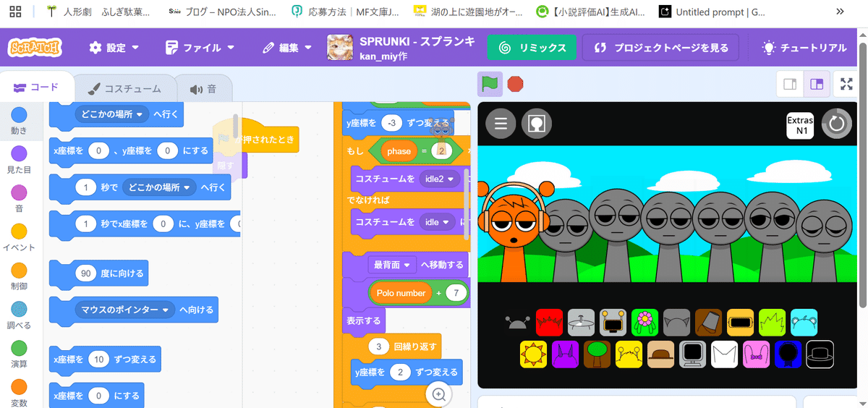Screen dimensions: 868x408
Task: Select the gray cat ears character icon
Action: 676,322
